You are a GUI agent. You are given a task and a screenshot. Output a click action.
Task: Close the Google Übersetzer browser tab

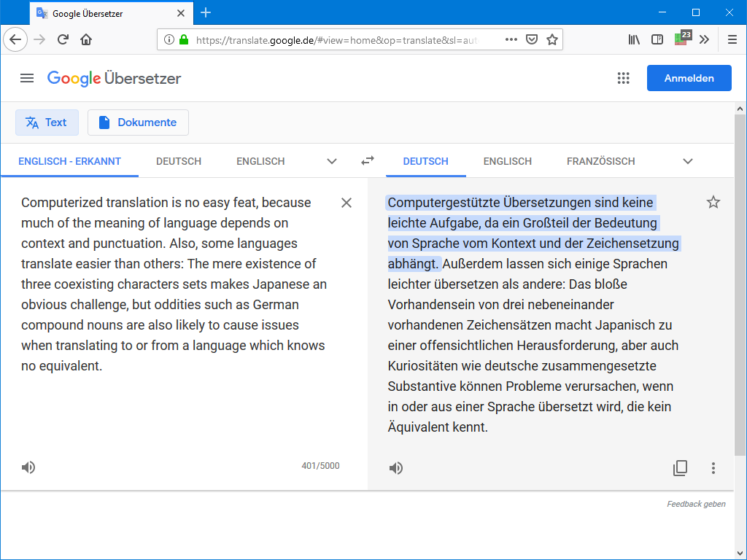click(181, 13)
